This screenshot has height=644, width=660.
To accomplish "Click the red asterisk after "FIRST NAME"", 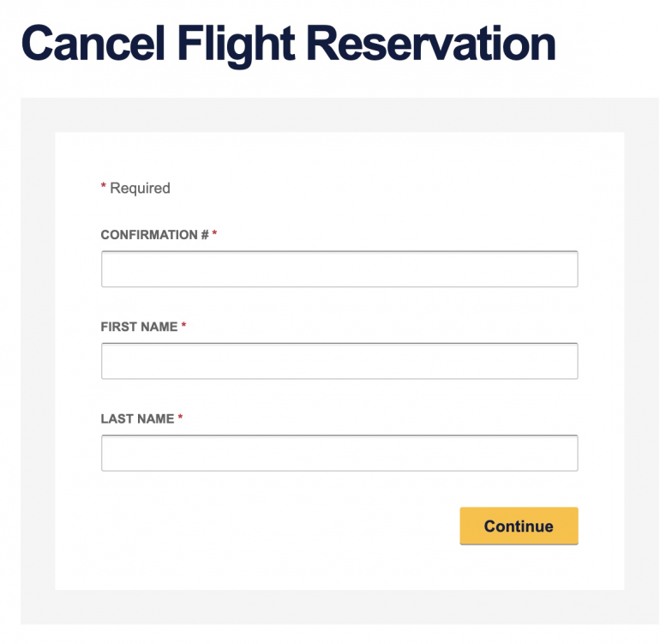I will 183,325.
